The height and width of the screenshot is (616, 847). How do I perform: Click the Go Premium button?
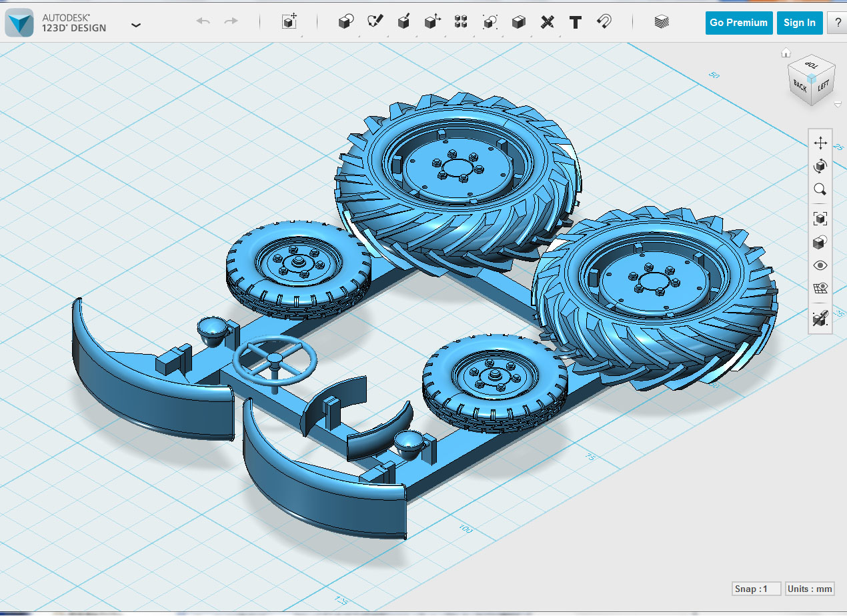[739, 23]
